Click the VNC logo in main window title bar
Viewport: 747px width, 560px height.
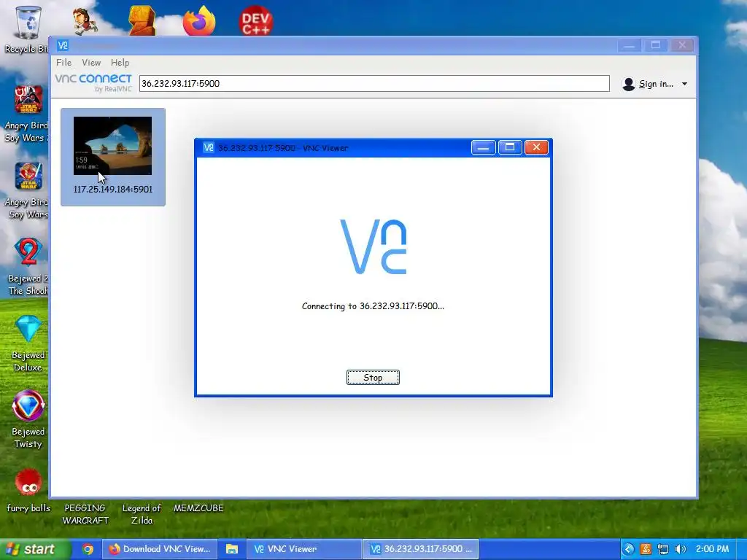(63, 45)
